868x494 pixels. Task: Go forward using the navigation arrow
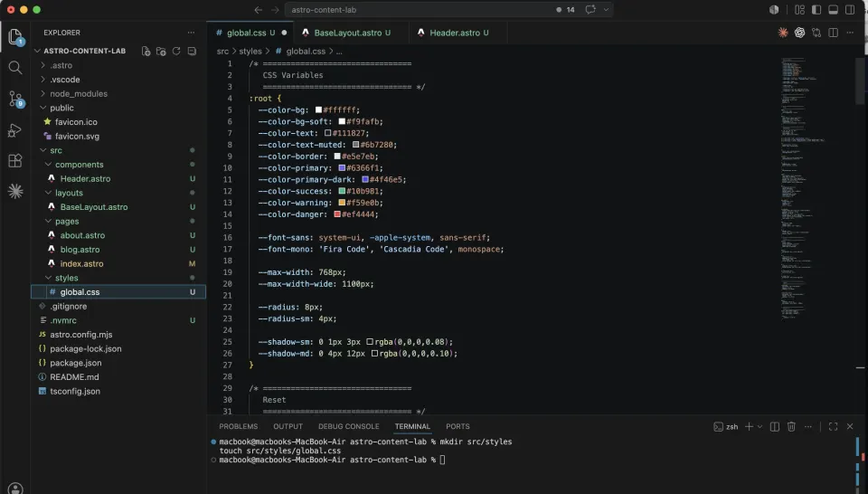[x=275, y=10]
